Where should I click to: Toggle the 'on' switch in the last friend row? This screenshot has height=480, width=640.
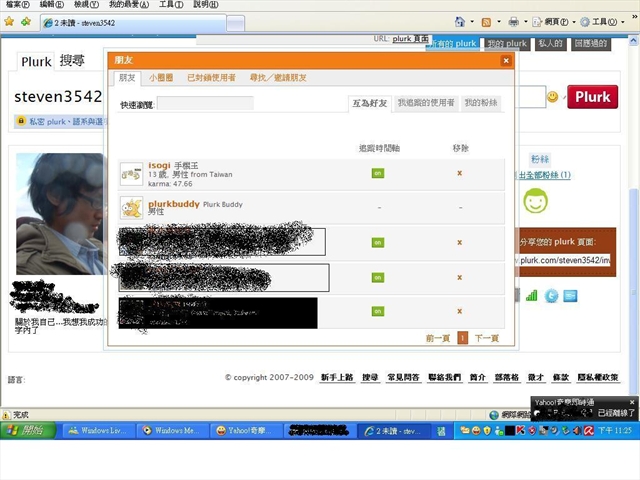point(378,311)
